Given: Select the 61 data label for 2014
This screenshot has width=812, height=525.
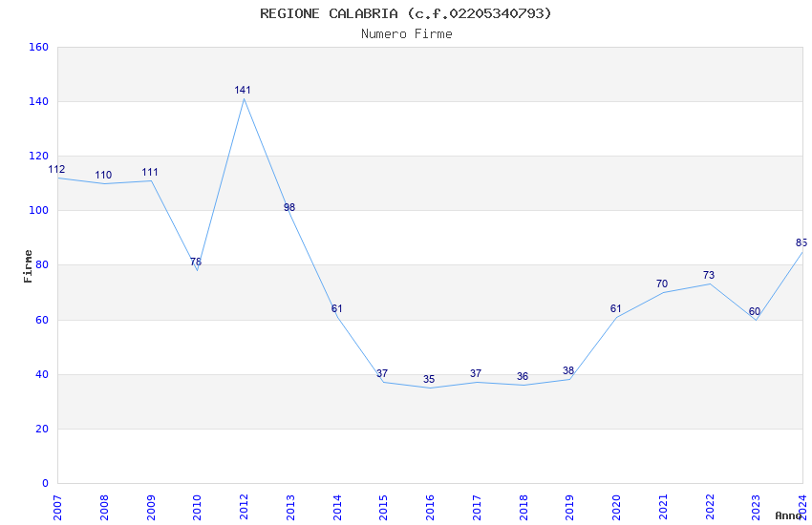Looking at the screenshot, I should coord(336,308).
